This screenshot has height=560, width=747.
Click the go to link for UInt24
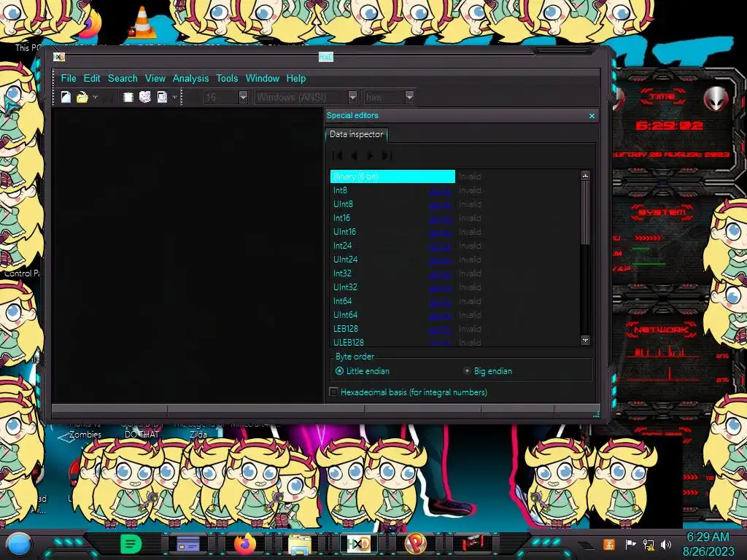[440, 260]
